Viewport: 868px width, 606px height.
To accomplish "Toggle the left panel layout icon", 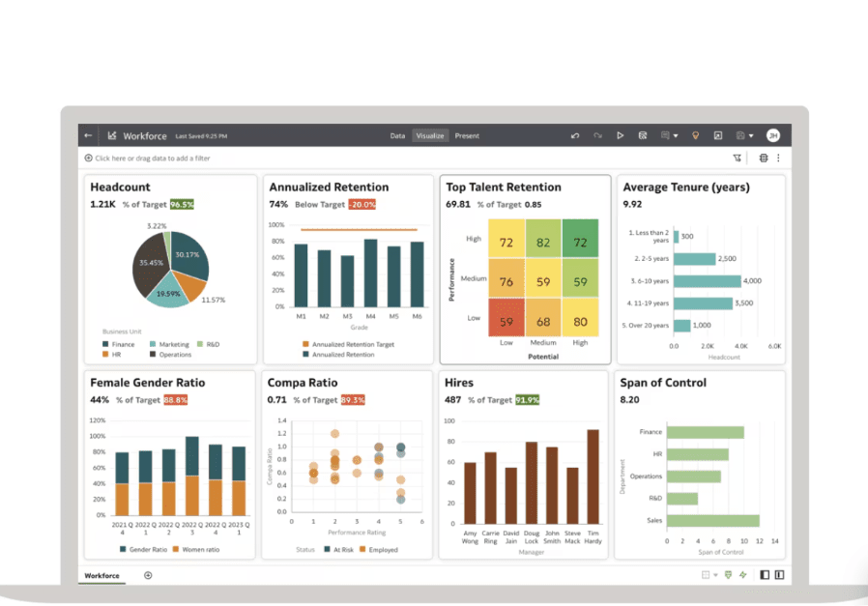I will [765, 575].
